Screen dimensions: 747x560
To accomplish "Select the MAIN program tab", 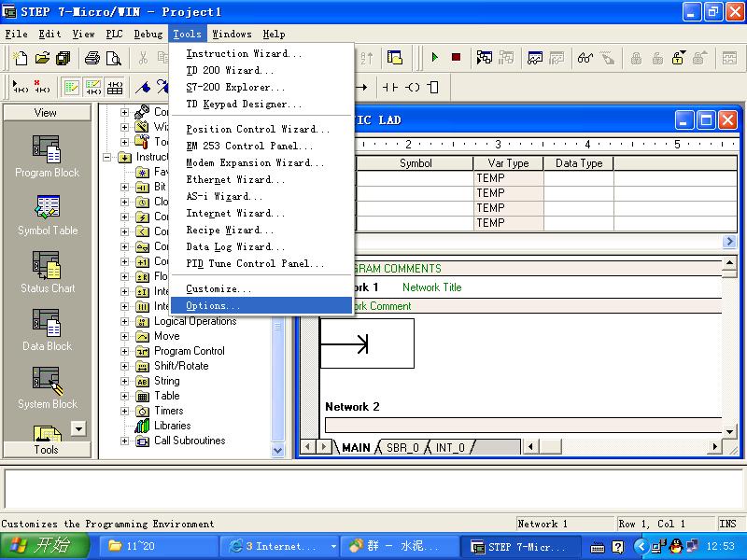I will tap(356, 448).
